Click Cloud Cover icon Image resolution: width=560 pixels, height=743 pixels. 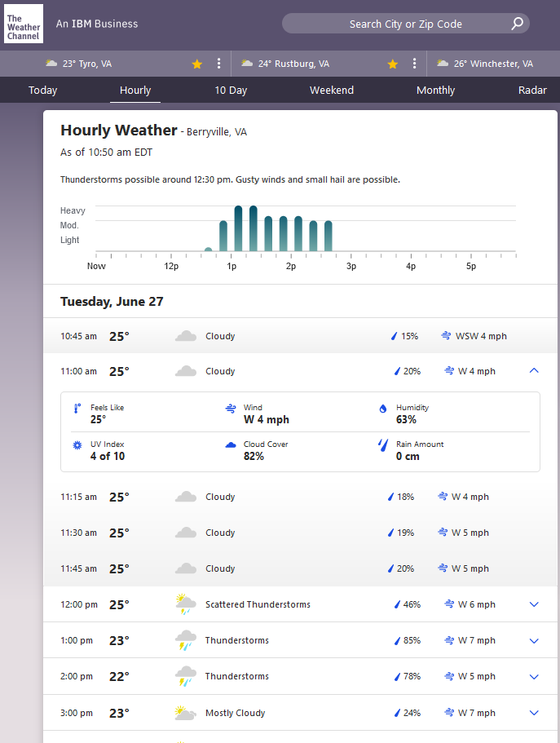231,445
